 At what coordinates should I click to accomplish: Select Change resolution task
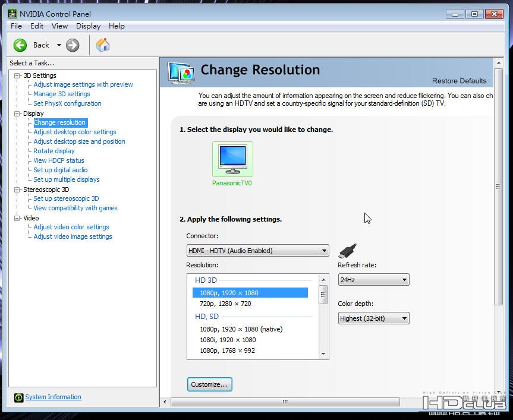60,122
